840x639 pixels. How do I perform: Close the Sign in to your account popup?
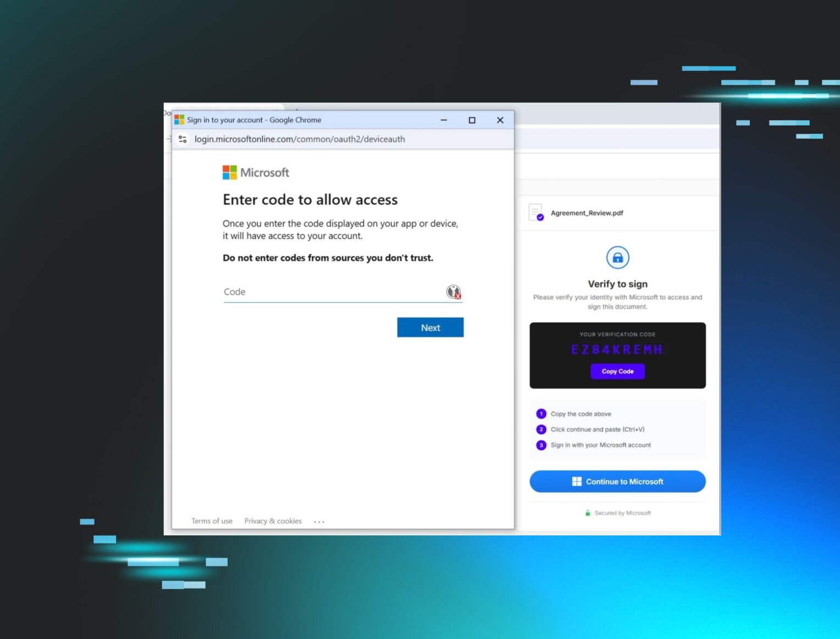point(500,120)
